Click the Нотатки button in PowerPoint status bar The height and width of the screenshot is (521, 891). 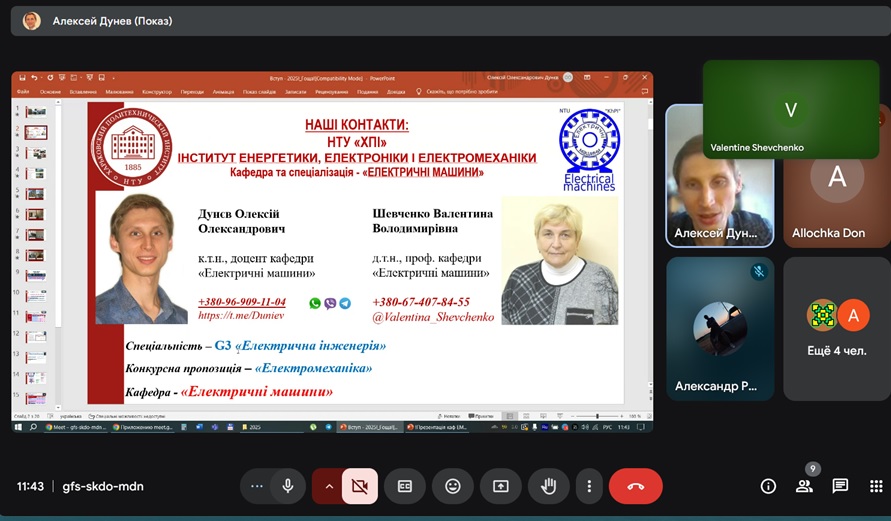pos(448,416)
